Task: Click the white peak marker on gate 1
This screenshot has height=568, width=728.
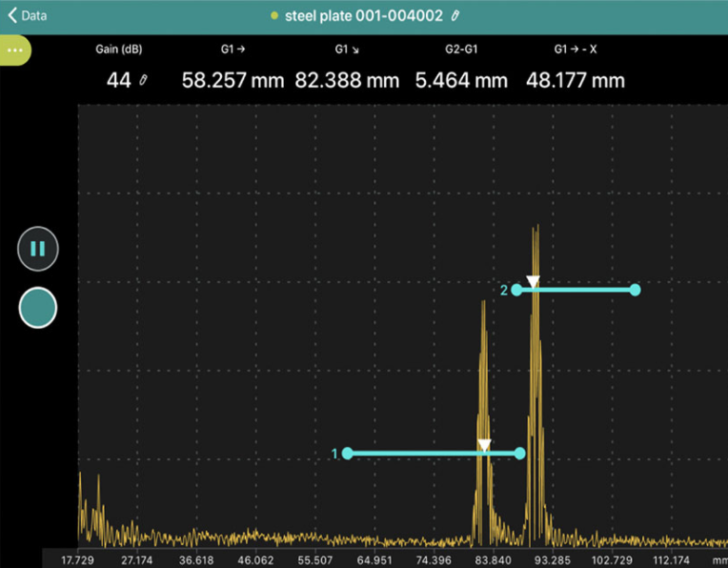Action: pyautogui.click(x=484, y=445)
